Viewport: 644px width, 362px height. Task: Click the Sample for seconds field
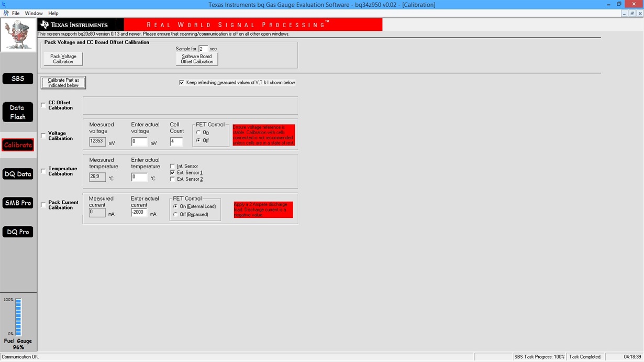click(x=203, y=49)
